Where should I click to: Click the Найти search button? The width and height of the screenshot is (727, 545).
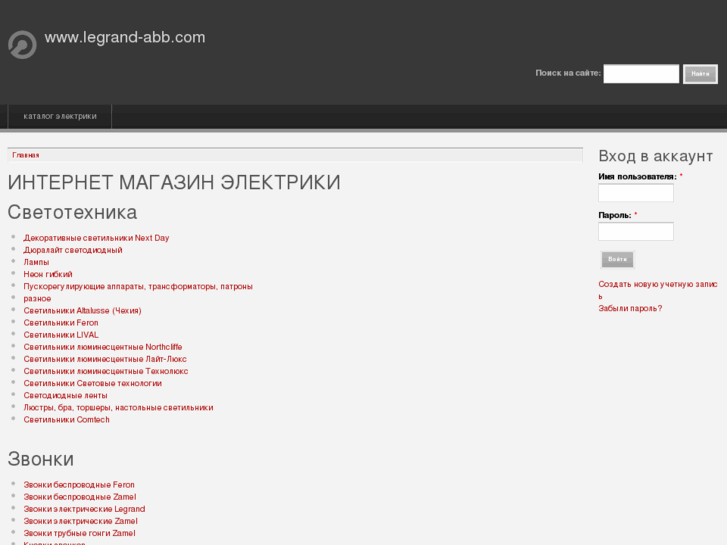pyautogui.click(x=700, y=74)
